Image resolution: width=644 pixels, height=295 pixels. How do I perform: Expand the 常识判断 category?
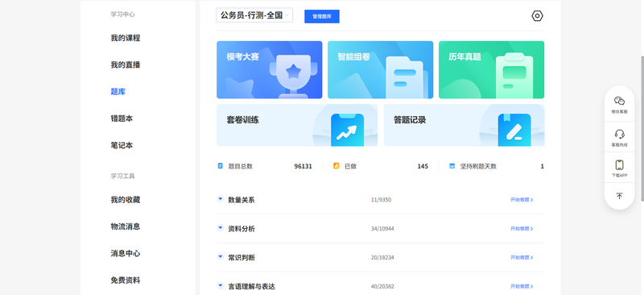[220, 256]
